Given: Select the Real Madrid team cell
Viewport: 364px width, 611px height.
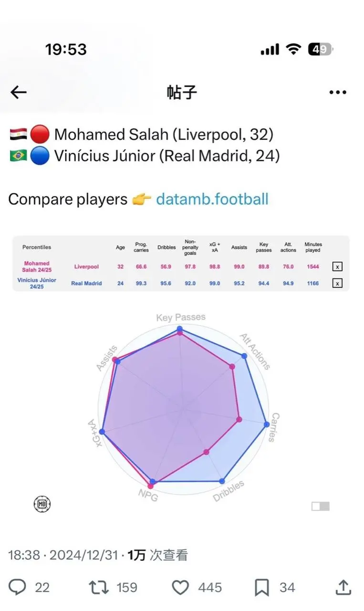Looking at the screenshot, I should point(86,284).
